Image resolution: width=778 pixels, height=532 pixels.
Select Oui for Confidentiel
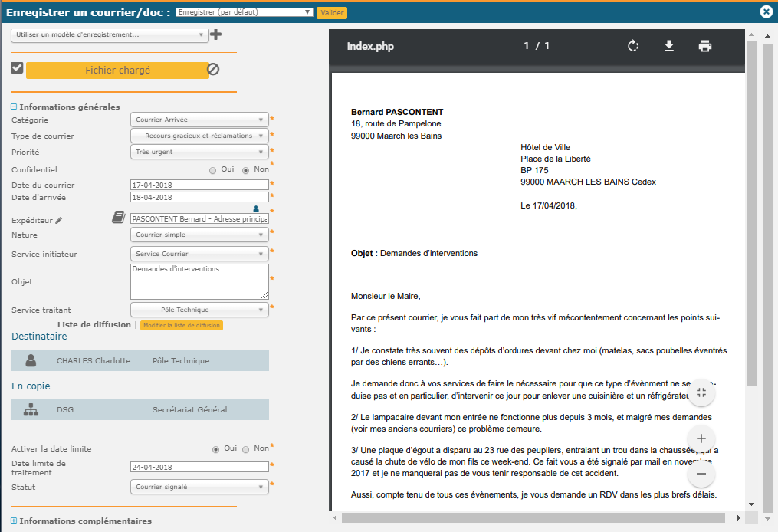pyautogui.click(x=213, y=170)
